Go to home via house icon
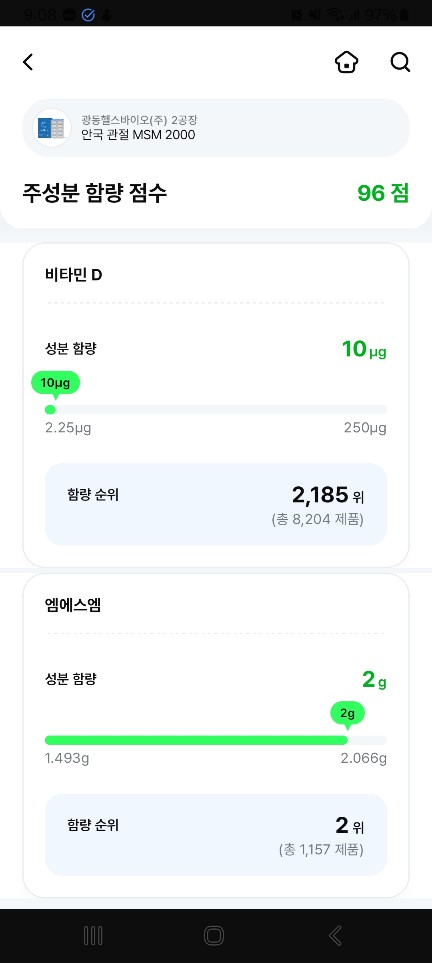This screenshot has height=963, width=432. (347, 62)
